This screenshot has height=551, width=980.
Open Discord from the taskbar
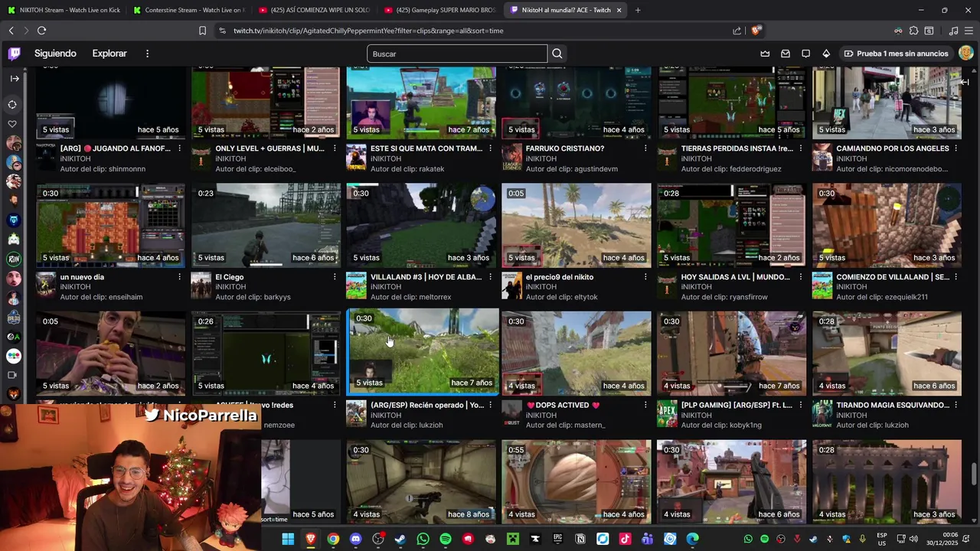[x=355, y=539]
